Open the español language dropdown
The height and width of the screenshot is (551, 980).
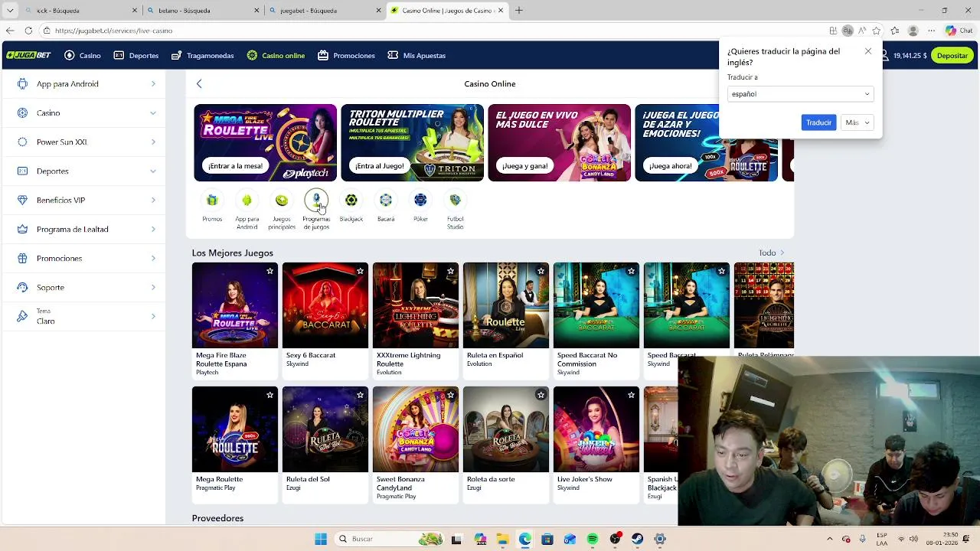(x=800, y=94)
